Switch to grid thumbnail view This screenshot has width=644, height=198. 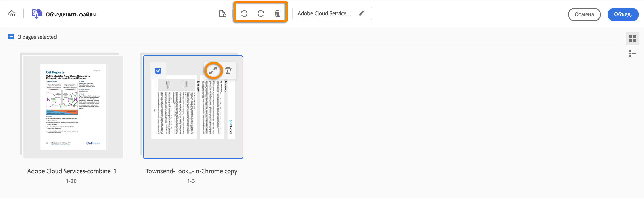[x=632, y=39]
